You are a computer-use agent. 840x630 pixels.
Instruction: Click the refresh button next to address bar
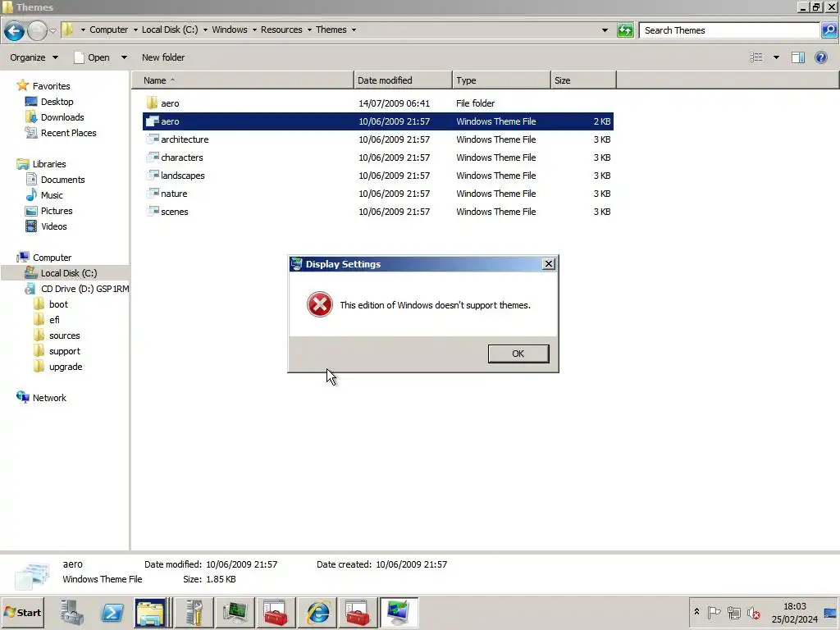[625, 30]
